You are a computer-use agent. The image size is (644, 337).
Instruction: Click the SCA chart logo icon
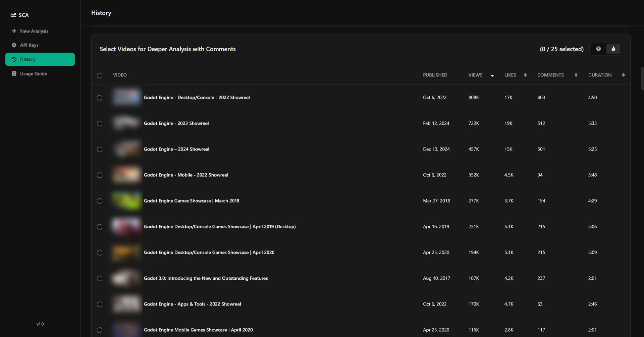[13, 15]
